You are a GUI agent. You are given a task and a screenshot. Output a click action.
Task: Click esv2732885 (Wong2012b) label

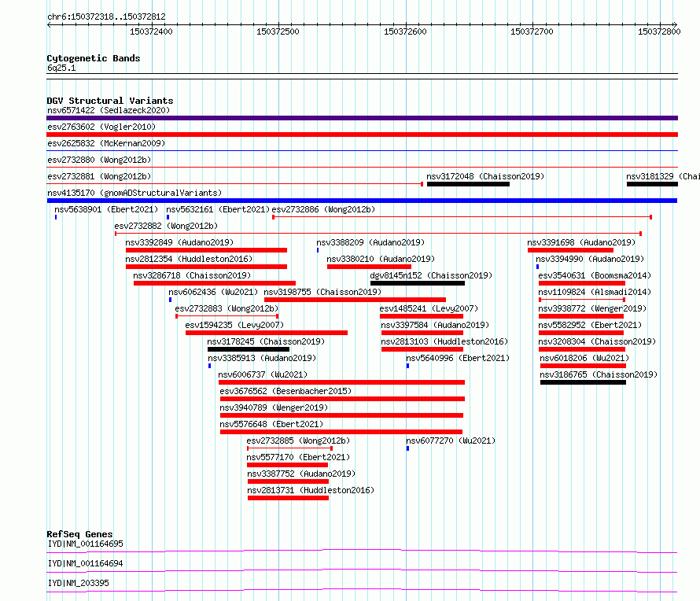[298, 441]
